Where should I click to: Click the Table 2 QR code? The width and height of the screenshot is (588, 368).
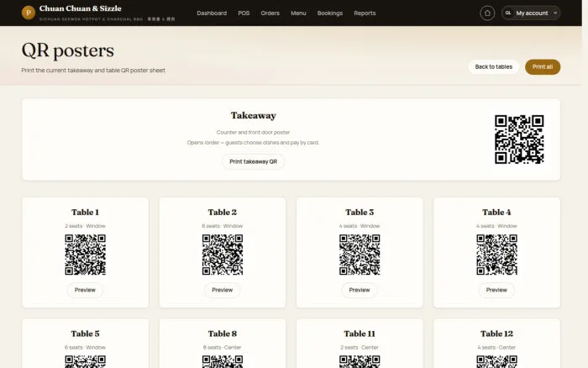coord(223,255)
